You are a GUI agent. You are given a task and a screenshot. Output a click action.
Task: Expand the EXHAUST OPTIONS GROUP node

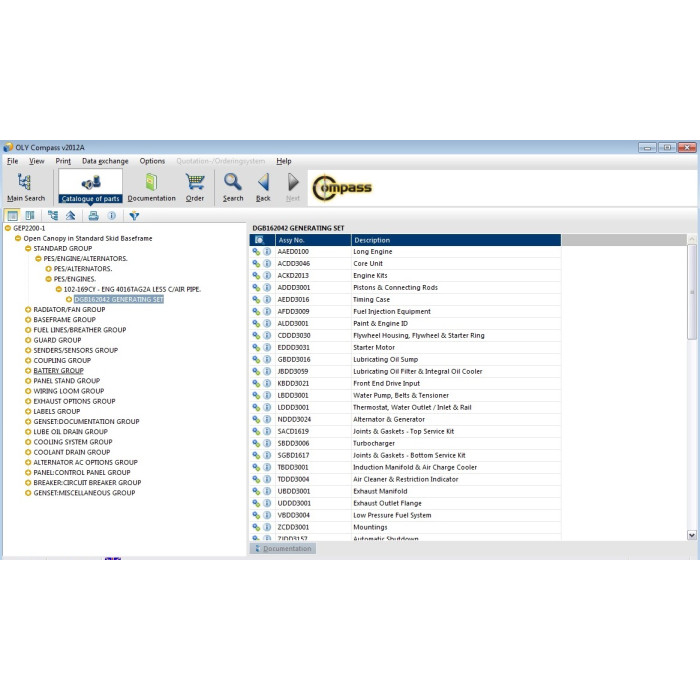28,401
